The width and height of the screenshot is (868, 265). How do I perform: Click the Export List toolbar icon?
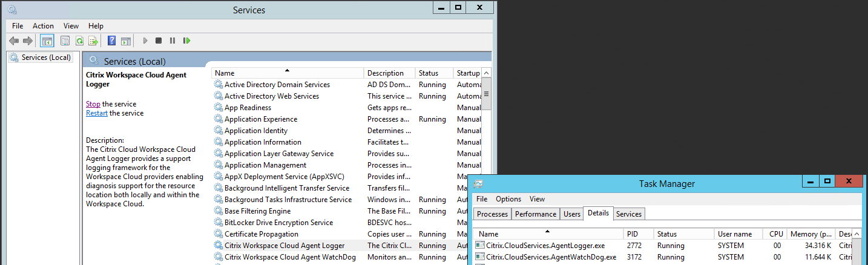point(93,41)
